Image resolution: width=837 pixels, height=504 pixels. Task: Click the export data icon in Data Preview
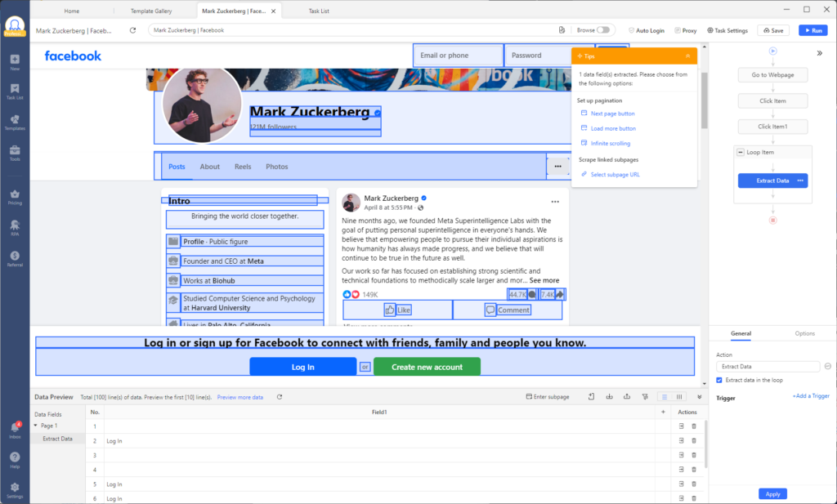(627, 397)
